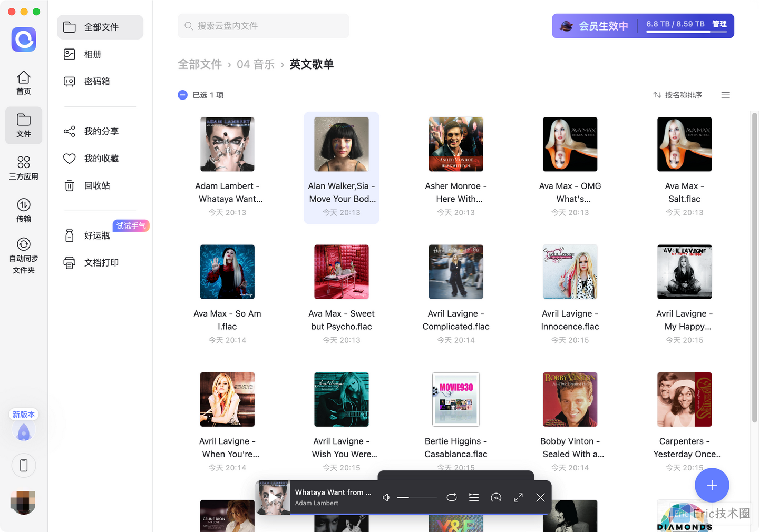Open the mobile phone transfer panel
Viewport: 759px width, 532px height.
(x=23, y=465)
